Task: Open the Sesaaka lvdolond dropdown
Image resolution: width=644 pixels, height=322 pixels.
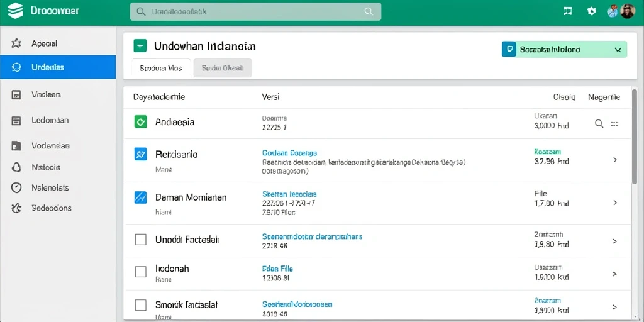Action: click(x=564, y=49)
